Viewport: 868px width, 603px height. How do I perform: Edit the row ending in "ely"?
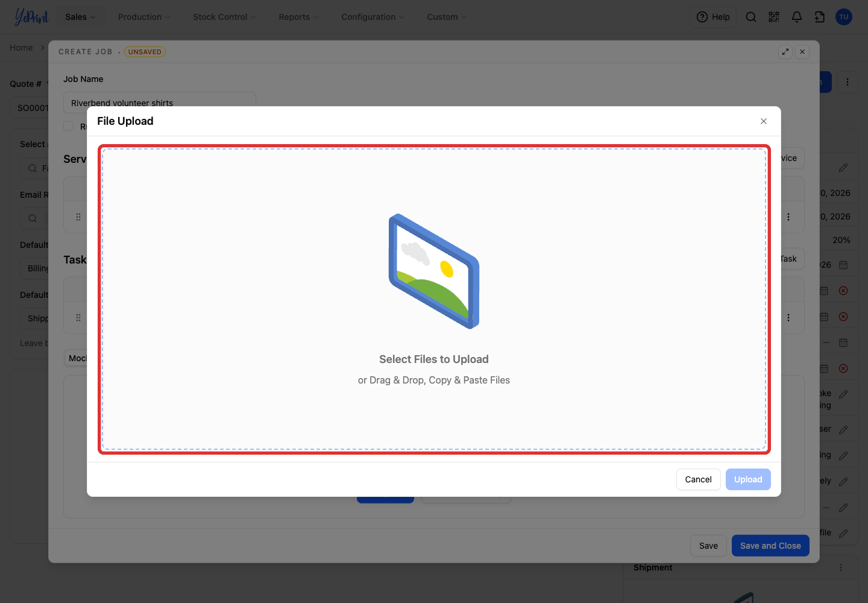click(843, 482)
